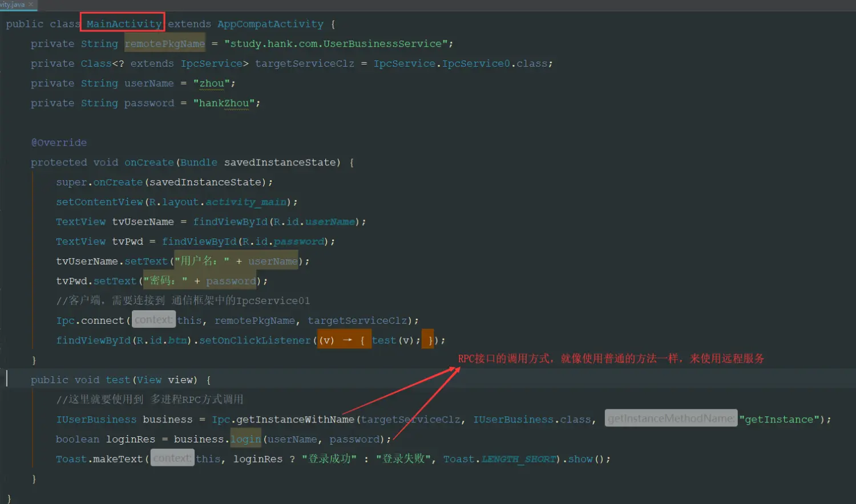Click targetServiceClz in its field declaration
Screen dimensions: 856x504
[x=305, y=64]
